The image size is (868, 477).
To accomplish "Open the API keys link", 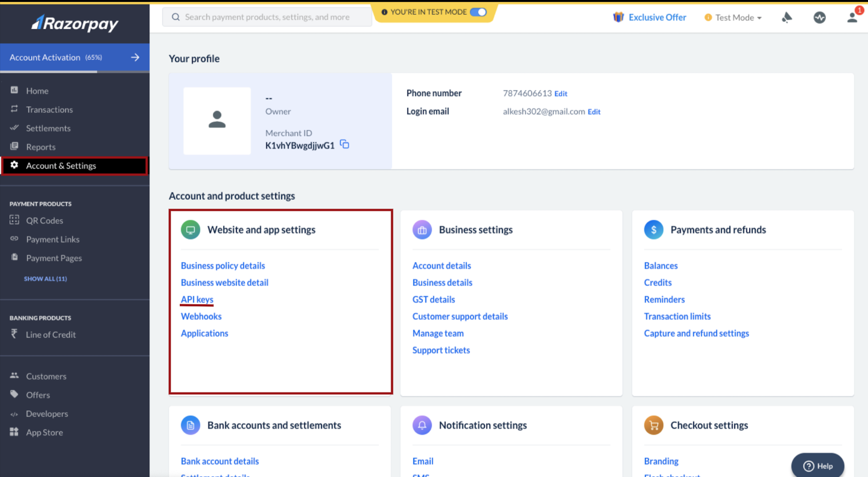I will (197, 299).
